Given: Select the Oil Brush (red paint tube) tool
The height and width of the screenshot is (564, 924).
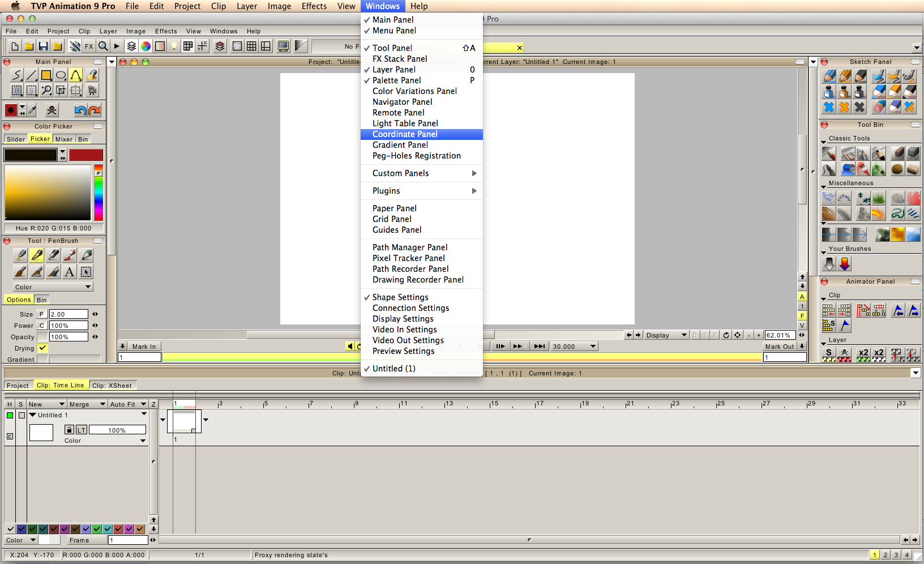Looking at the screenshot, I should point(70,255).
